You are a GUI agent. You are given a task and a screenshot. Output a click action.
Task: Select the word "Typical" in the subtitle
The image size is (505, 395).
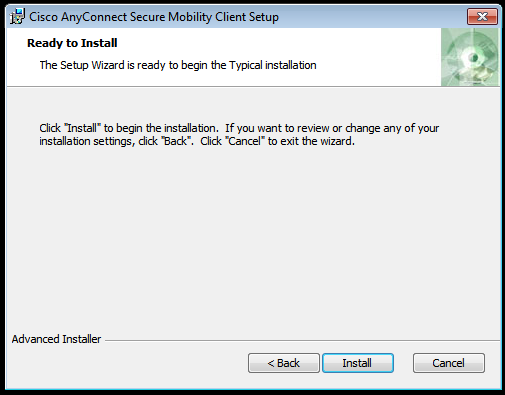246,65
